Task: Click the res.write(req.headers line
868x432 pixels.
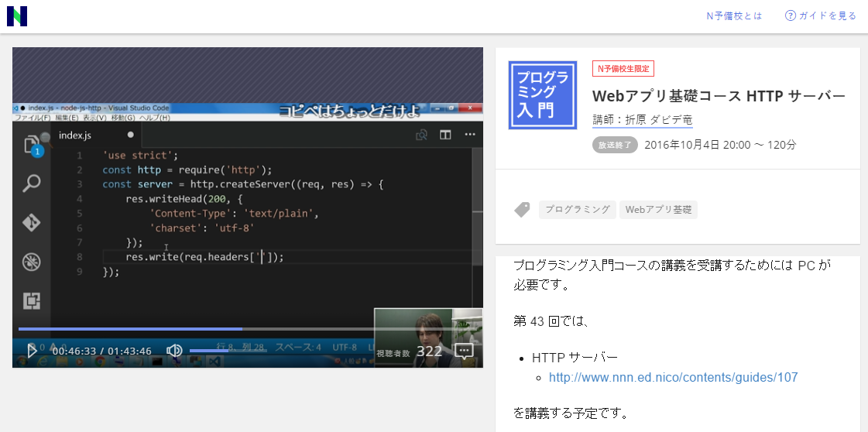Action: click(x=205, y=257)
